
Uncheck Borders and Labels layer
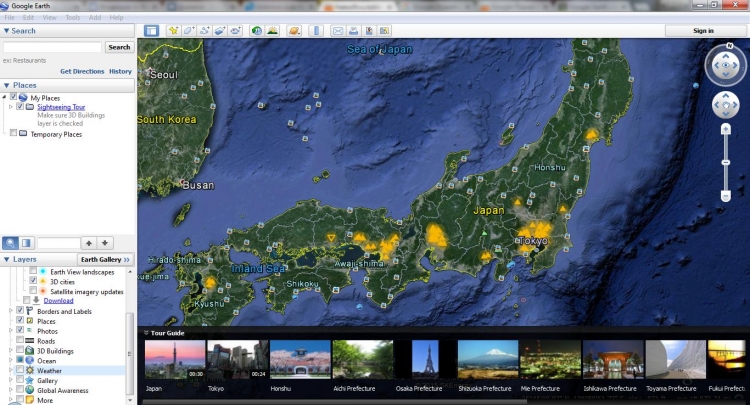coord(20,310)
